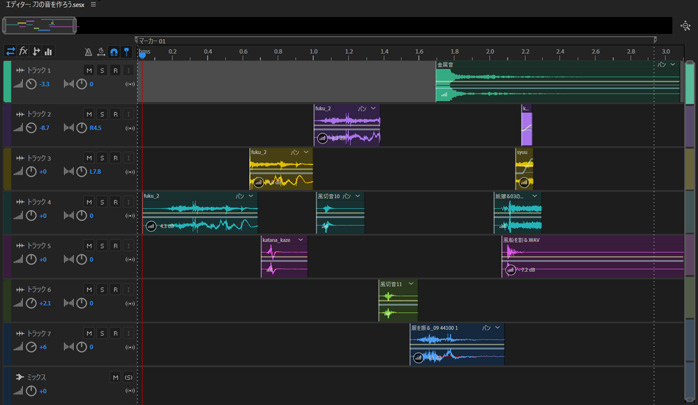This screenshot has width=698, height=405.
Task: Arm トラック 5 for recording
Action: (115, 246)
